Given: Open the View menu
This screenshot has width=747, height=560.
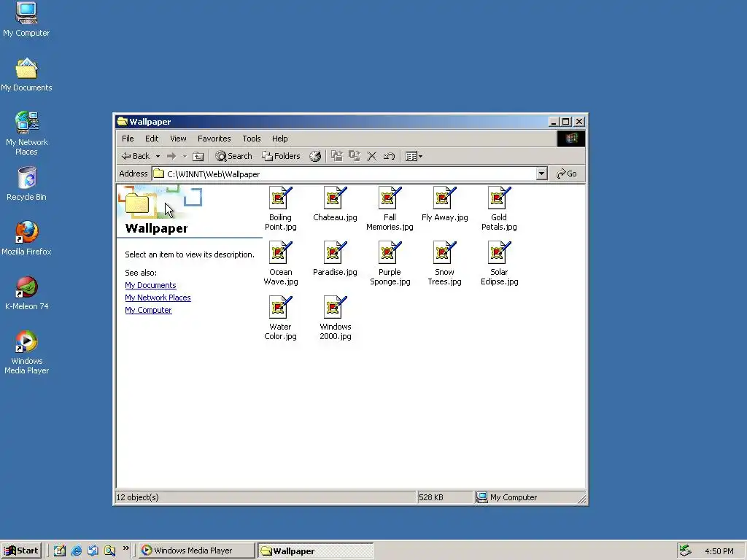Looking at the screenshot, I should [x=178, y=139].
